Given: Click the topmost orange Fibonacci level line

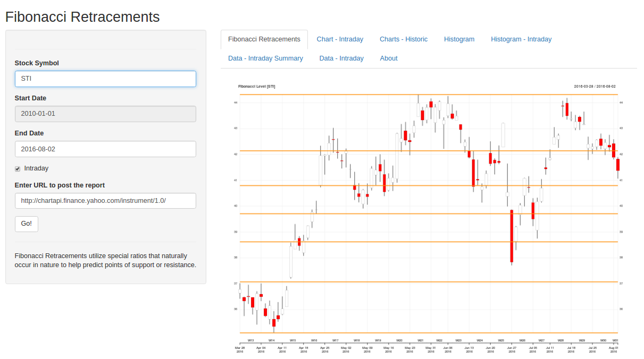Looking at the screenshot, I should [x=425, y=95].
